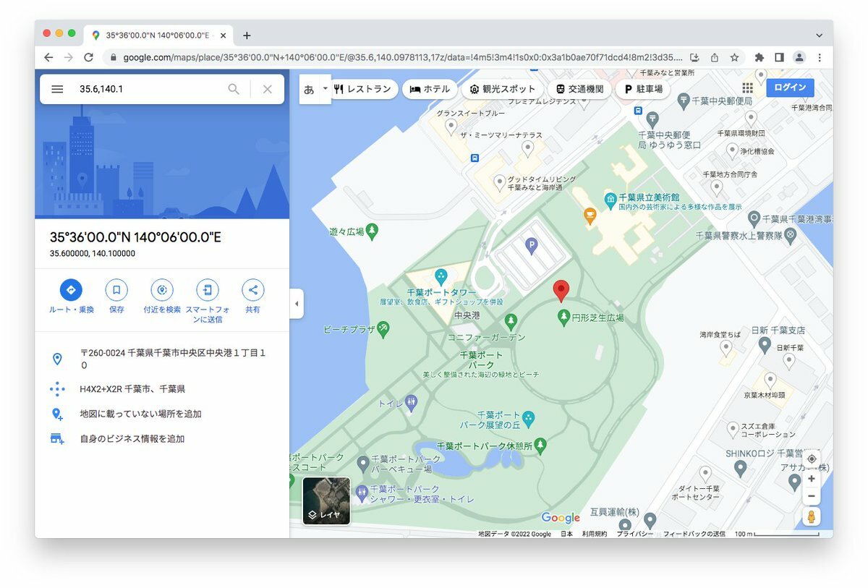Click the search field containing 35.6,140.1
This screenshot has width=868, height=588.
148,89
